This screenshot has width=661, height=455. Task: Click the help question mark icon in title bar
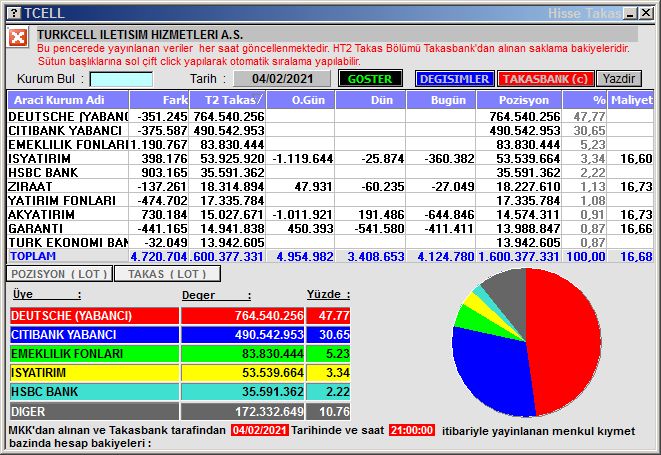coord(14,13)
